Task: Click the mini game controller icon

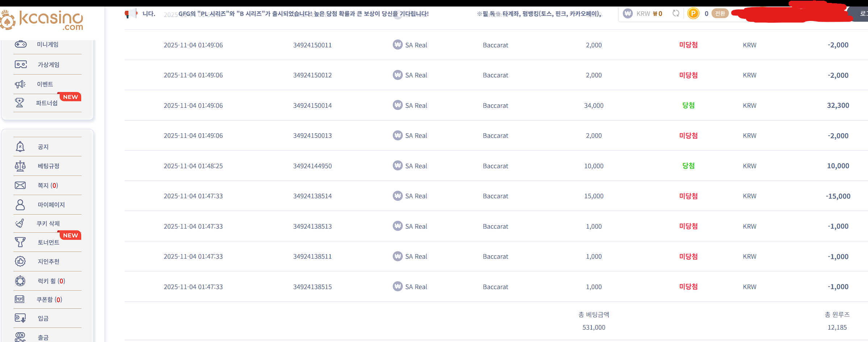Action: 21,44
